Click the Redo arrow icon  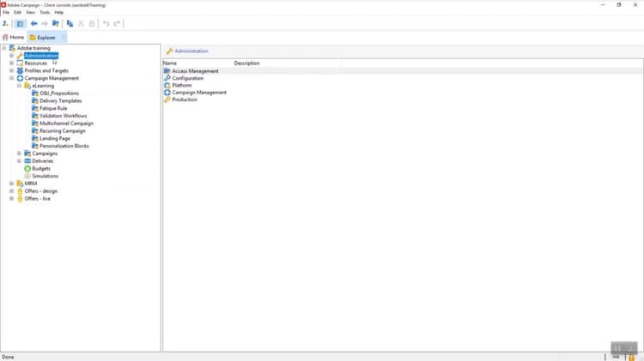click(117, 24)
